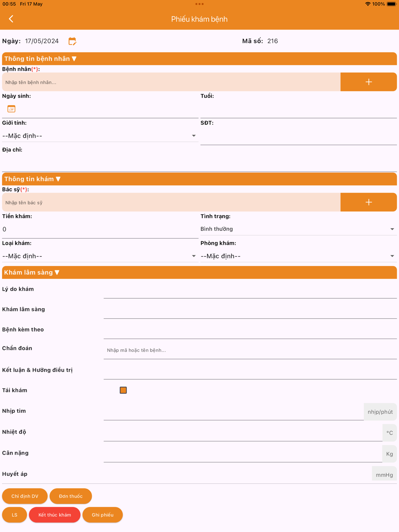Focus the Cân nặng input field
This screenshot has height=532, width=399.
point(243,454)
